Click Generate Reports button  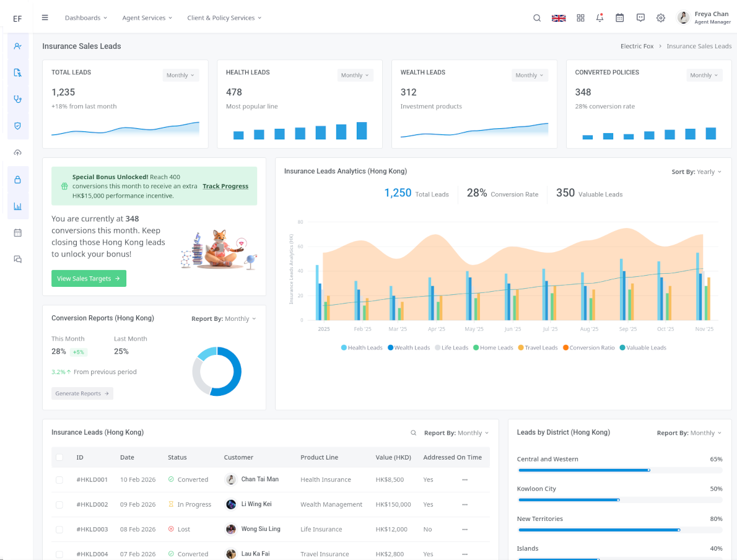click(x=82, y=393)
